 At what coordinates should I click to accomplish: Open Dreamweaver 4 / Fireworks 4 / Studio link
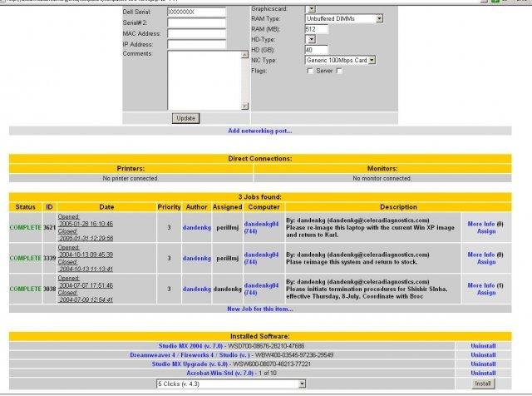[190, 355]
